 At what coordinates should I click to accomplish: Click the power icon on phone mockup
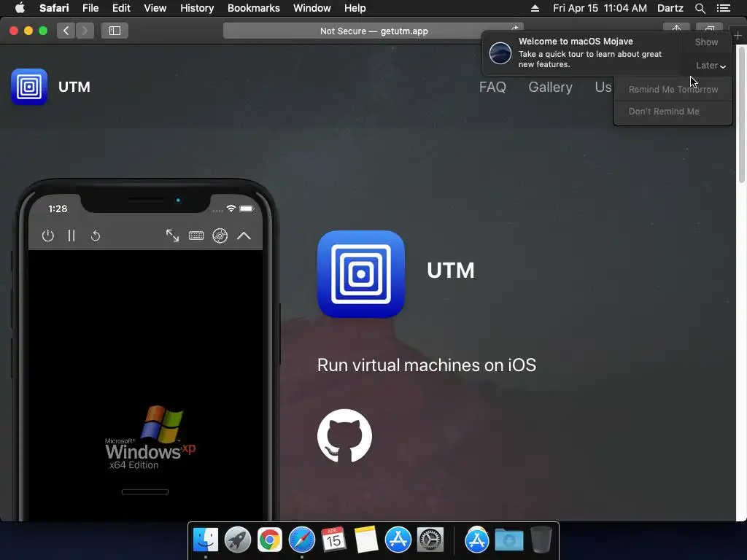pos(47,236)
